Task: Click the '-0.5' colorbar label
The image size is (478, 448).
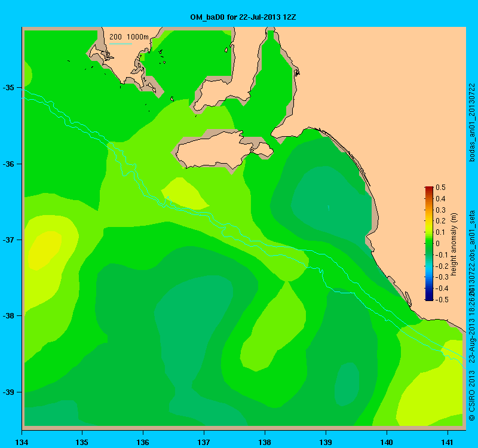Action: [442, 300]
